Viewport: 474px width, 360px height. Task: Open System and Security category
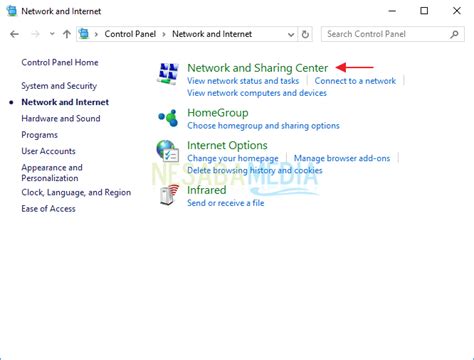(59, 86)
